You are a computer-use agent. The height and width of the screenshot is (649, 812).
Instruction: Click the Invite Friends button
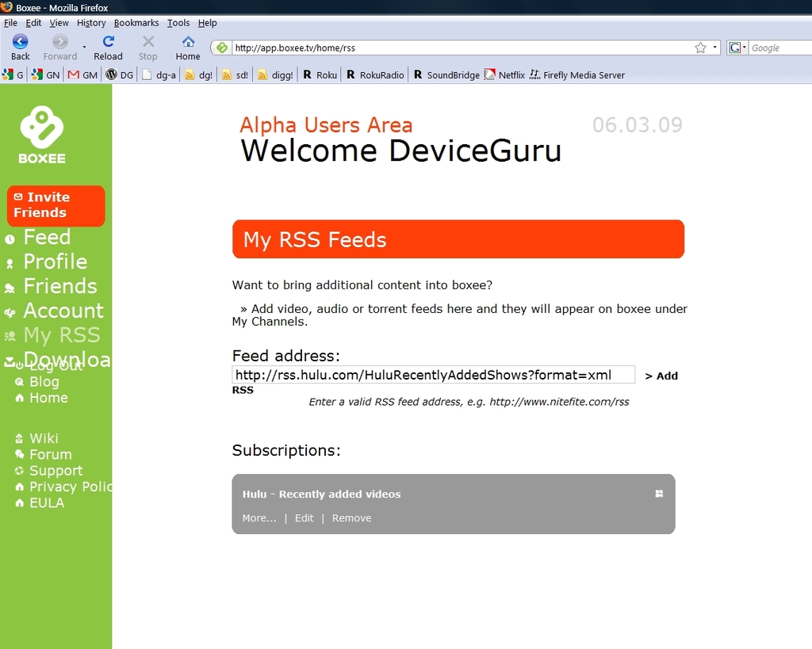pyautogui.click(x=56, y=205)
